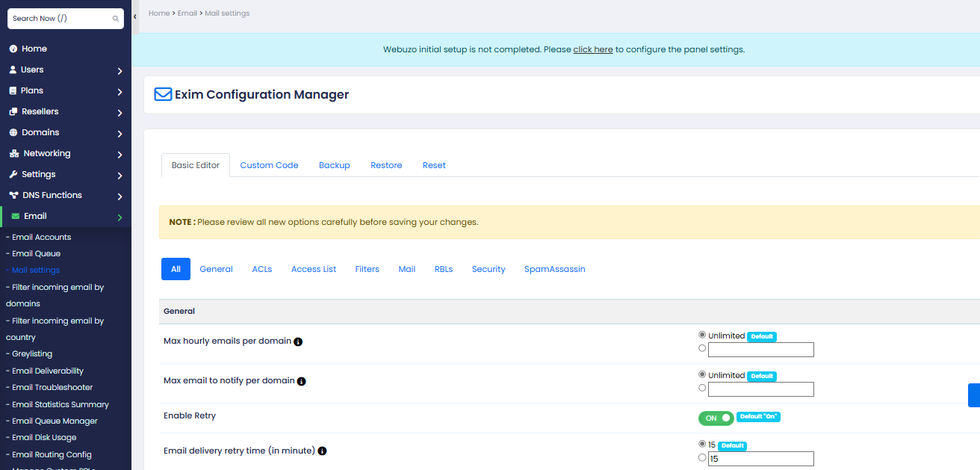Screen dimensions: 980x470
Task: Open Filter incoming email by country
Action: (x=55, y=329)
